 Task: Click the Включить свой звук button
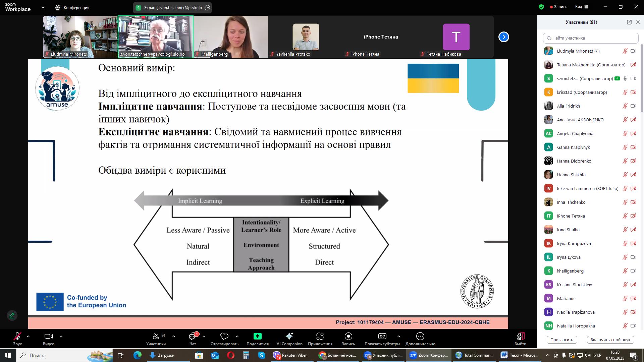click(x=610, y=340)
